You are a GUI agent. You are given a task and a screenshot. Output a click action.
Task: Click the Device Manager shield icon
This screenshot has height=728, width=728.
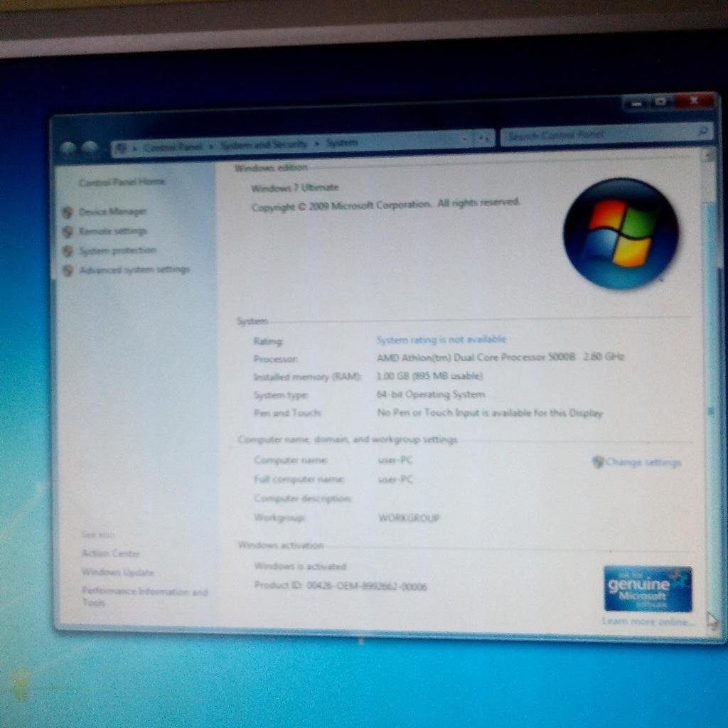click(68, 213)
